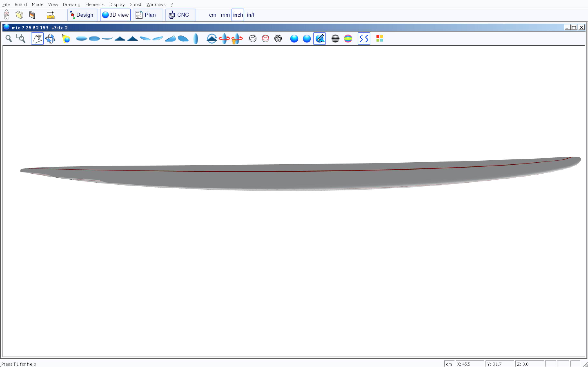Activate the 3D rotate view tool
The image size is (588, 367).
[50, 39]
